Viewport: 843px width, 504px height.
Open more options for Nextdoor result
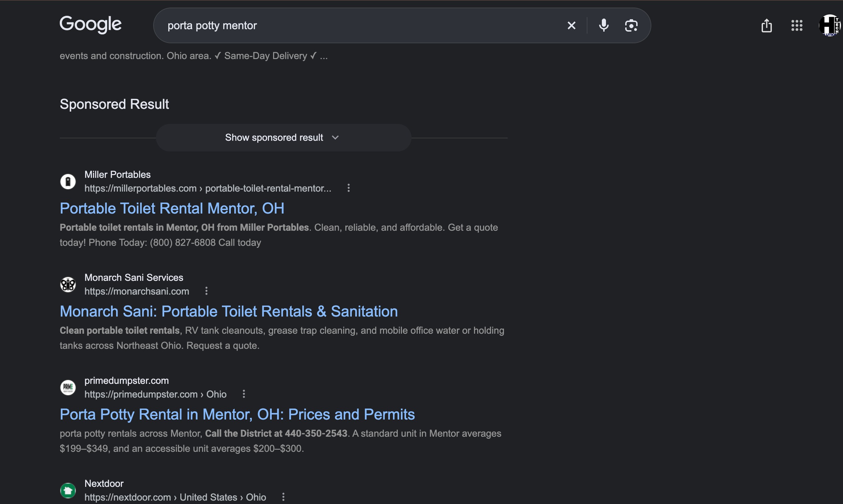tap(283, 497)
